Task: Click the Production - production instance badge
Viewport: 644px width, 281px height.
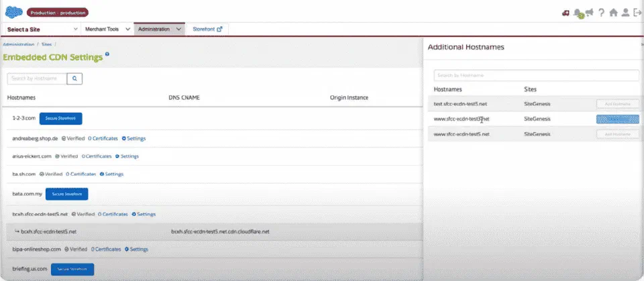Action: 58,13
